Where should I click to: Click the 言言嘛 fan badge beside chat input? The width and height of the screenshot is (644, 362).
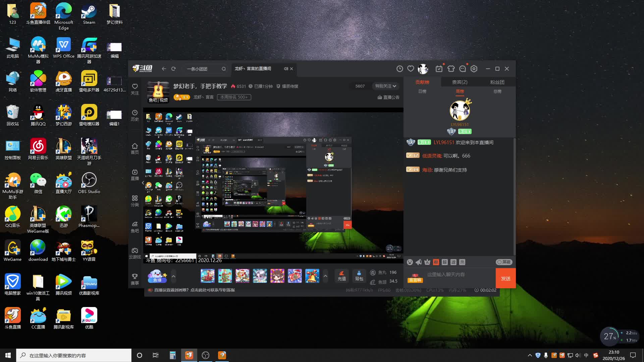[415, 278]
